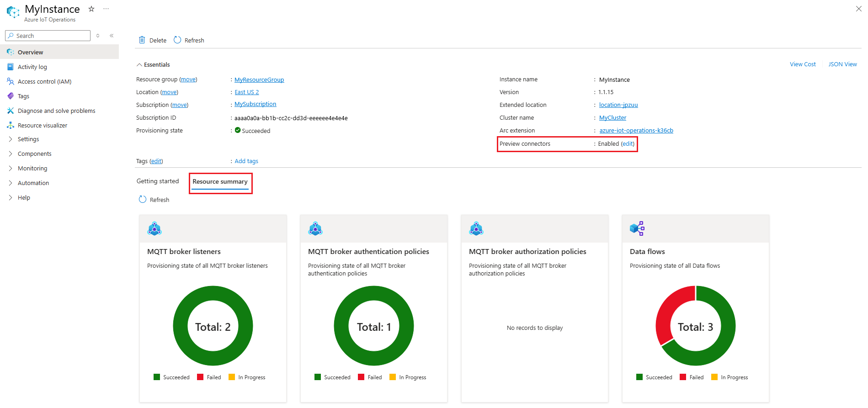This screenshot has width=868, height=408.
Task: Click move link for Location
Action: tap(169, 92)
